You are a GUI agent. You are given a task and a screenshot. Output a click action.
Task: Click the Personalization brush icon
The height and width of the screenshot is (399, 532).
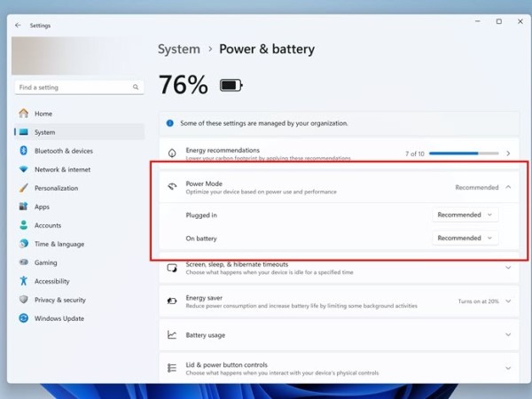click(x=23, y=188)
